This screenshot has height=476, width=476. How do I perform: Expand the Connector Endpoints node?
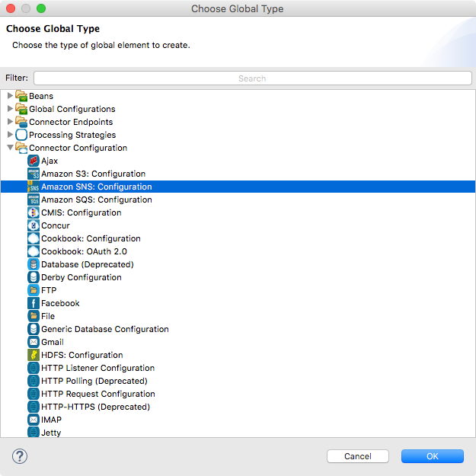[x=10, y=121]
